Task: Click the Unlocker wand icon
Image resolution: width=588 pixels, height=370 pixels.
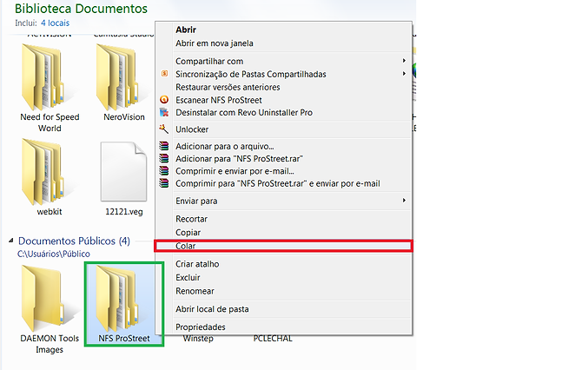Action: tap(164, 129)
